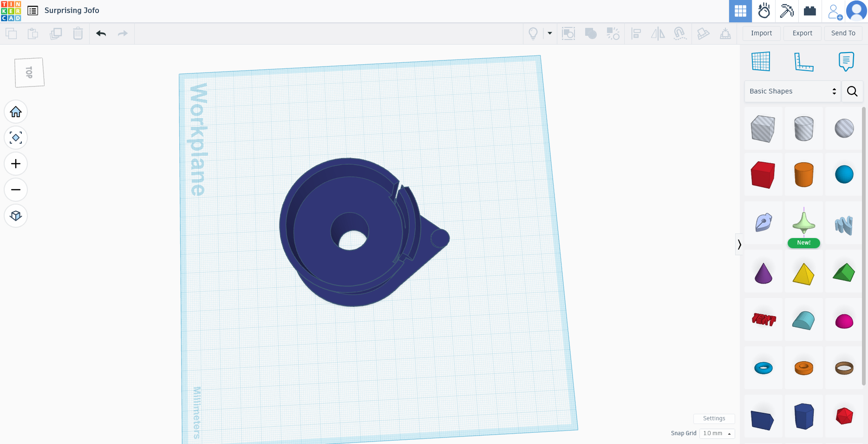
Task: Click the Copy toolbar icon
Action: (x=11, y=33)
